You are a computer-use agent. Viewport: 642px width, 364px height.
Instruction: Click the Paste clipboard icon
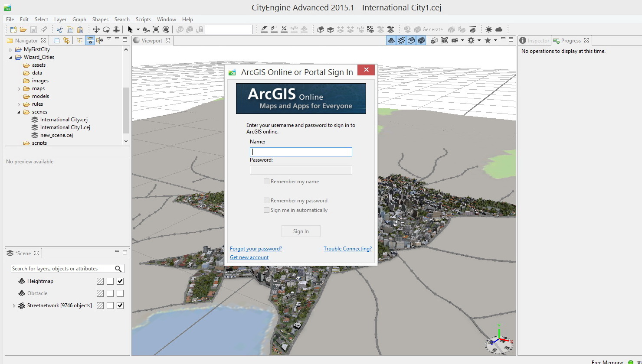[x=80, y=29]
